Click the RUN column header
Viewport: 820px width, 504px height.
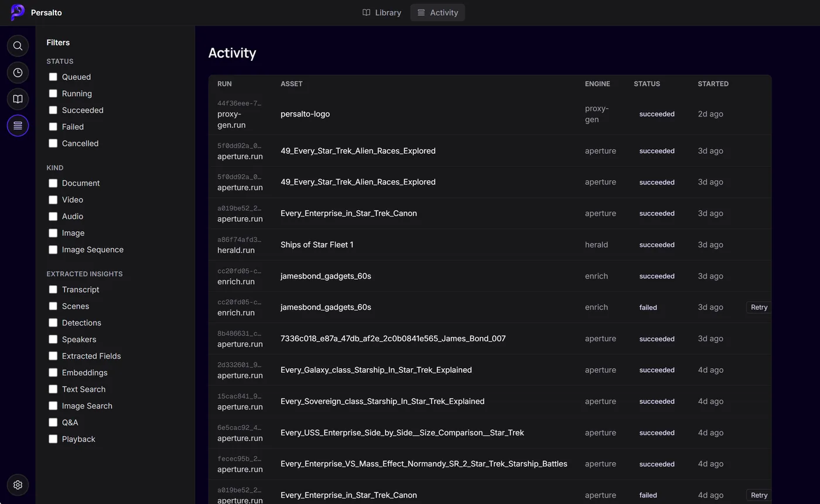tap(224, 84)
